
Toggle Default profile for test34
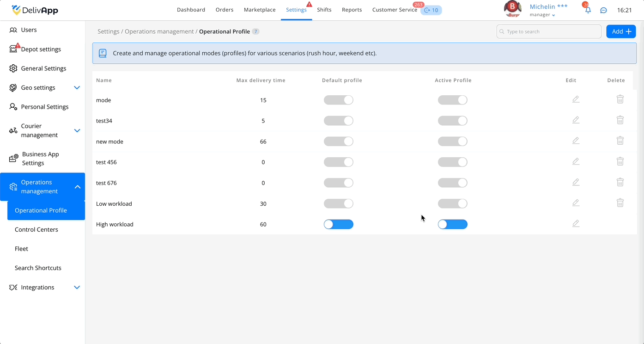pyautogui.click(x=339, y=121)
